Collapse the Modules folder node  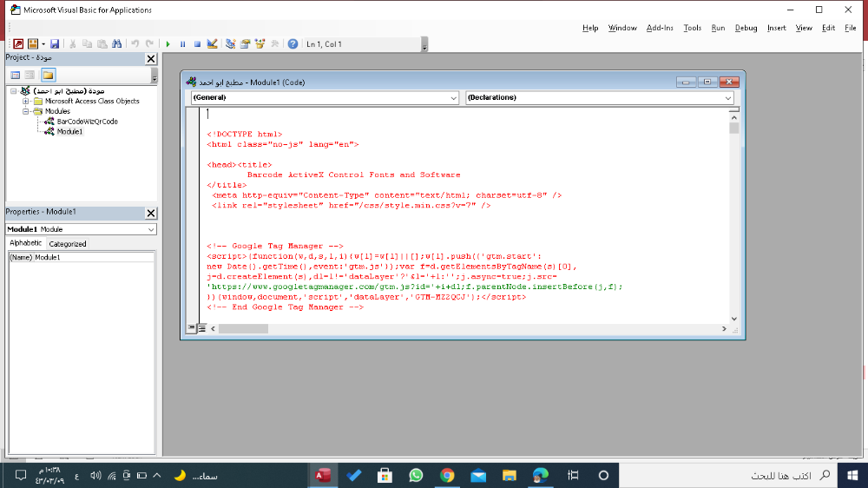(25, 111)
